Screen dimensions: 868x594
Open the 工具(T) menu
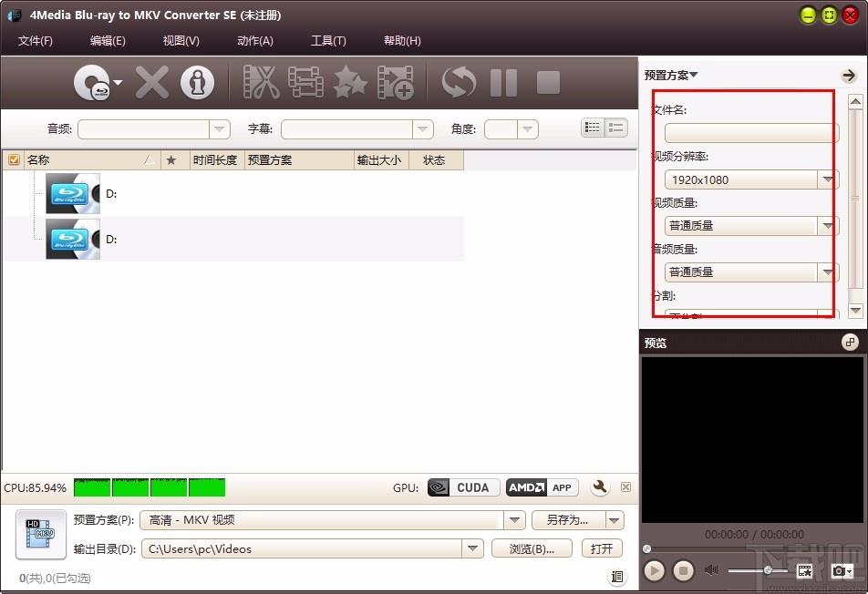[x=328, y=40]
